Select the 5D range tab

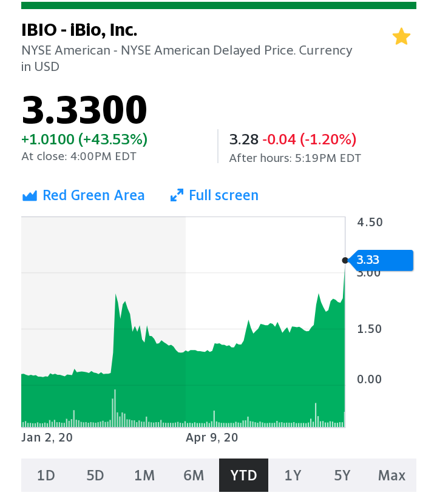click(x=95, y=475)
